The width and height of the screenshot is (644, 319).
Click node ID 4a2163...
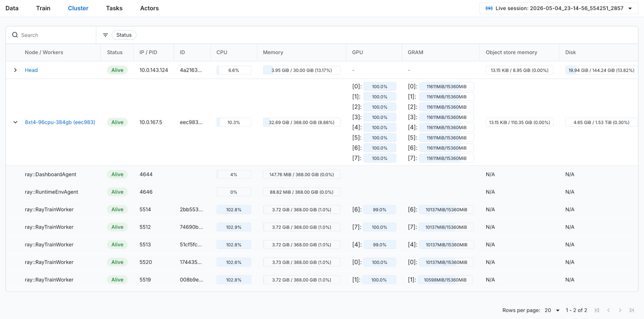(191, 70)
